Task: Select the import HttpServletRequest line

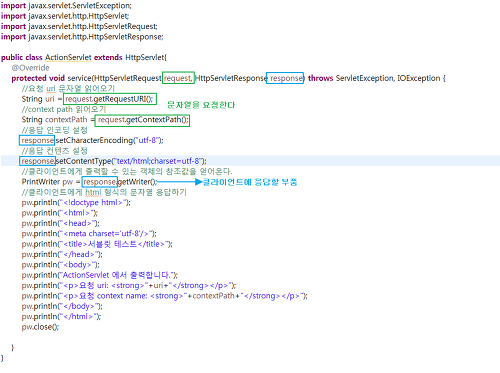Action: [79, 26]
